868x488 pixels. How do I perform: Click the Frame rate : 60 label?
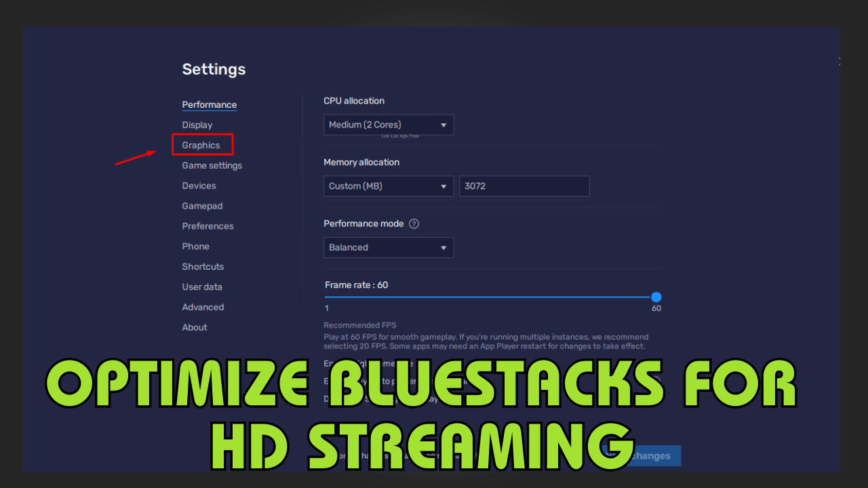pyautogui.click(x=357, y=285)
